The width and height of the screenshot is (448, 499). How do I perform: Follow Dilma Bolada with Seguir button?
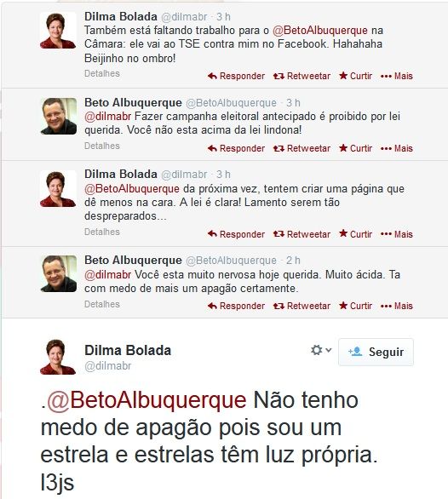pos(376,352)
